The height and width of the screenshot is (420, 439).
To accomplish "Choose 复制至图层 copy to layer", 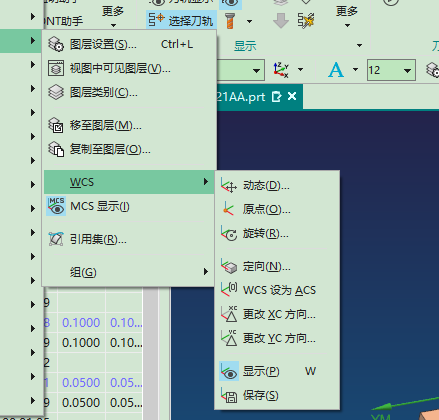I will 129,149.
